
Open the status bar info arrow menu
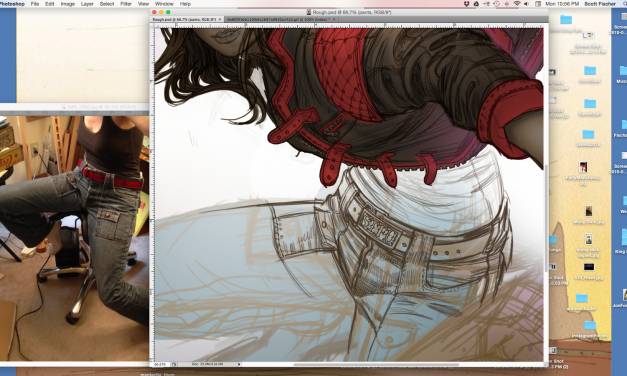click(239, 364)
